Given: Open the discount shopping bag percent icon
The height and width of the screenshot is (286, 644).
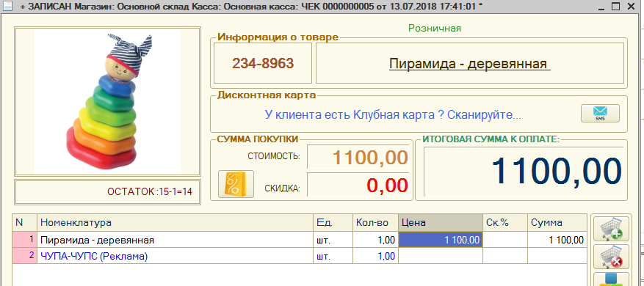Looking at the screenshot, I should click(236, 184).
